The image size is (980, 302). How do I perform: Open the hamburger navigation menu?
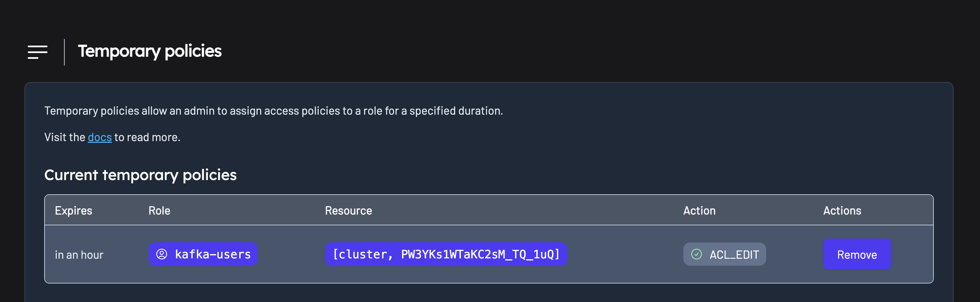(38, 52)
